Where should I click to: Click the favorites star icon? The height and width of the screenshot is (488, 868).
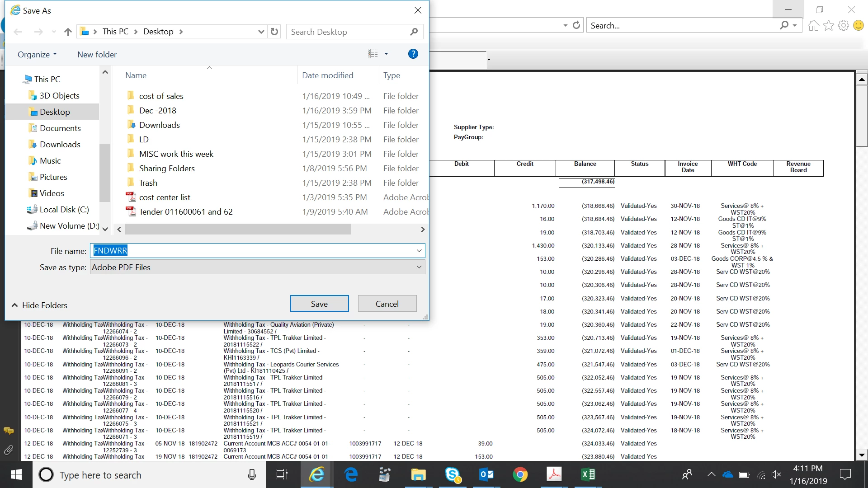[x=828, y=26]
